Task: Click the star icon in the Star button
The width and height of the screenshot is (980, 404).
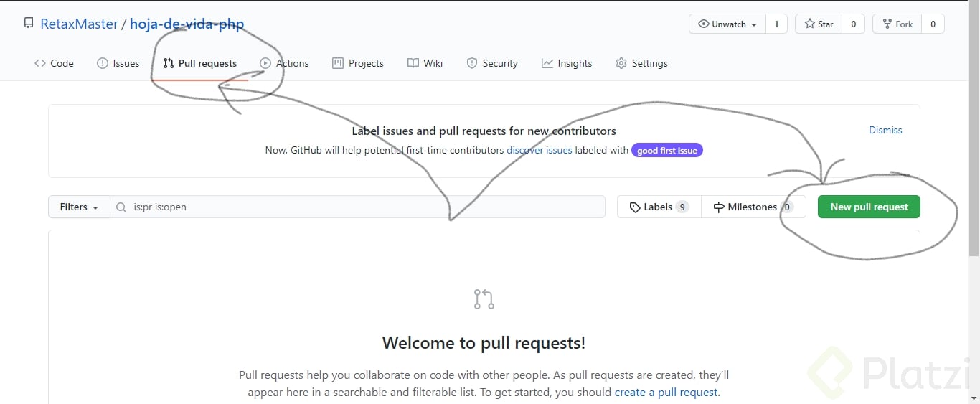Action: (809, 24)
